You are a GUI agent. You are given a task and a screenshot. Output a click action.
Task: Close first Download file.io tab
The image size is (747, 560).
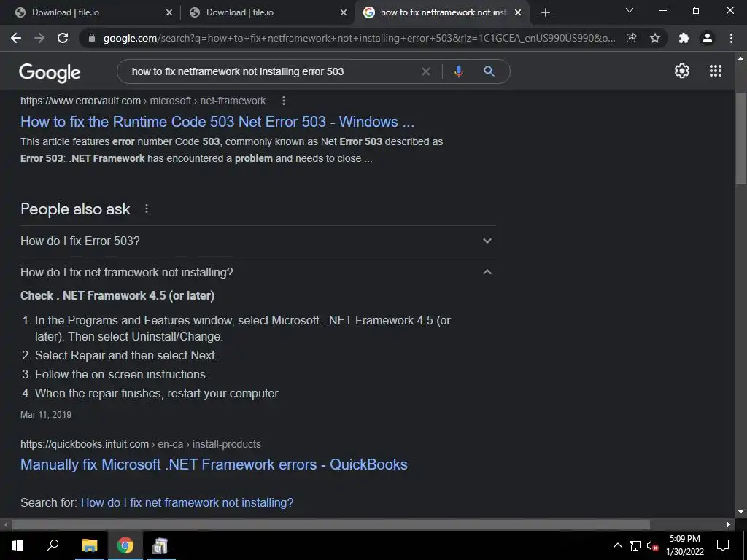coord(169,12)
